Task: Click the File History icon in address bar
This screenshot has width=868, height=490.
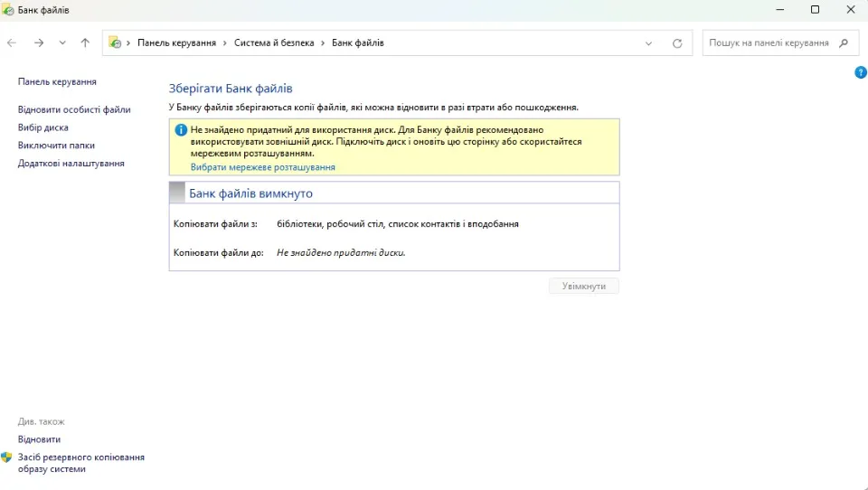Action: 116,42
